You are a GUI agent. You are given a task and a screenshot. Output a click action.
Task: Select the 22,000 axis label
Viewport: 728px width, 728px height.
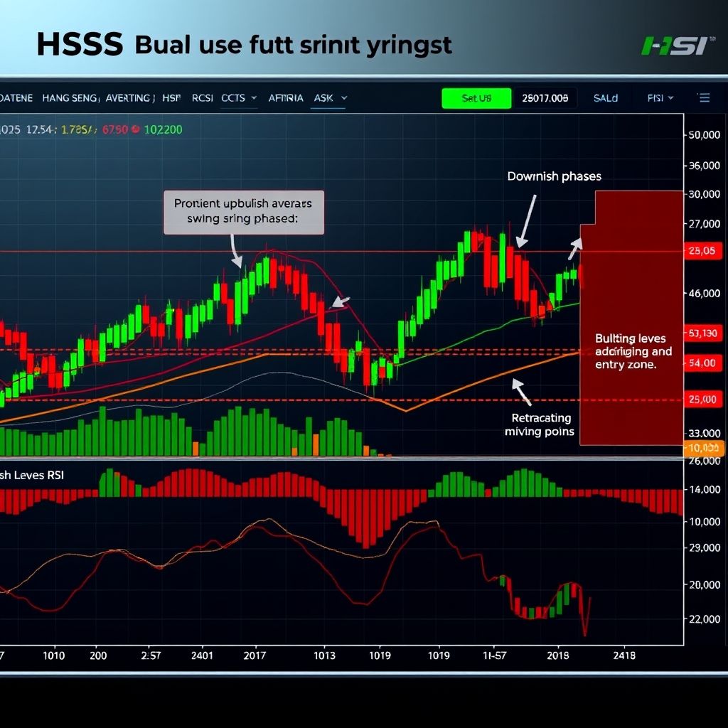click(x=704, y=619)
